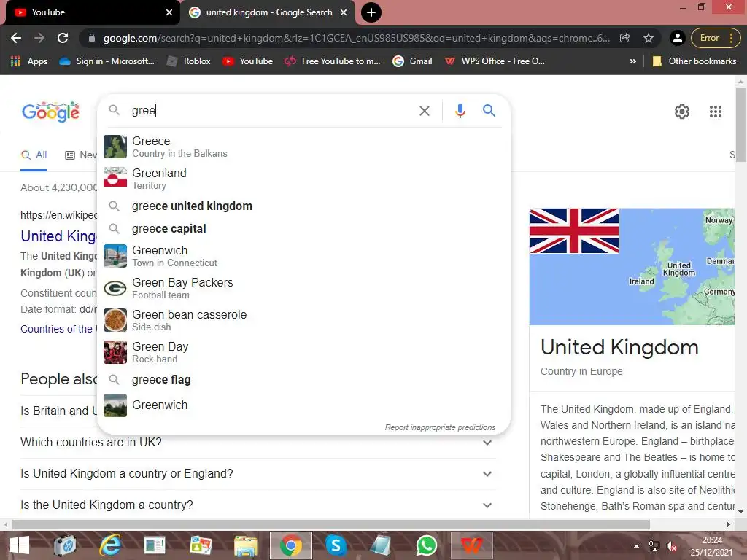Image resolution: width=747 pixels, height=560 pixels.
Task: Open the YouTube bookmark
Action: tap(248, 61)
